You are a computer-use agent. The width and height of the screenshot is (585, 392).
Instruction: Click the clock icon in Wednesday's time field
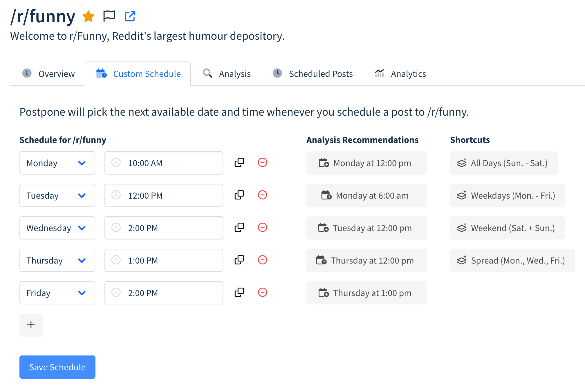tap(116, 228)
